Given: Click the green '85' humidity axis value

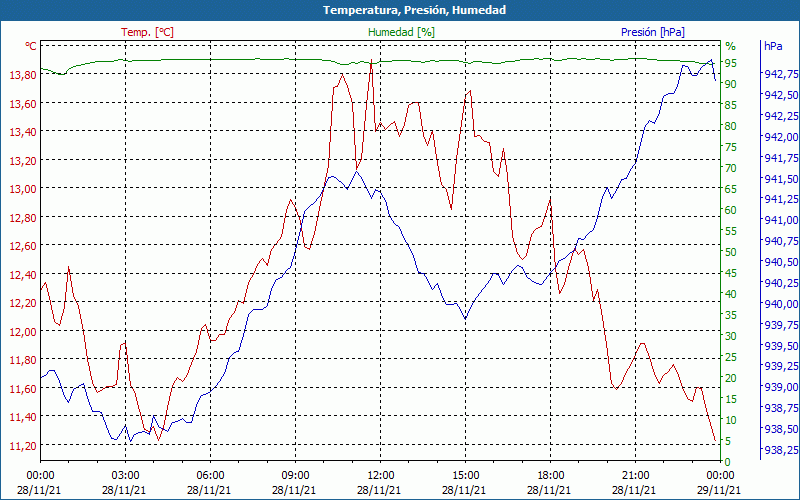Looking at the screenshot, I should coord(731,105).
